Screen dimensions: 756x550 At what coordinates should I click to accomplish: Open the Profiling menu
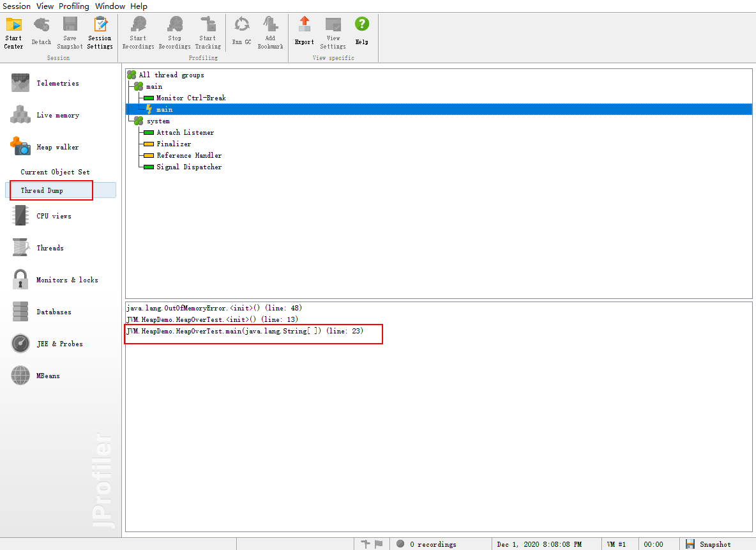[x=74, y=6]
